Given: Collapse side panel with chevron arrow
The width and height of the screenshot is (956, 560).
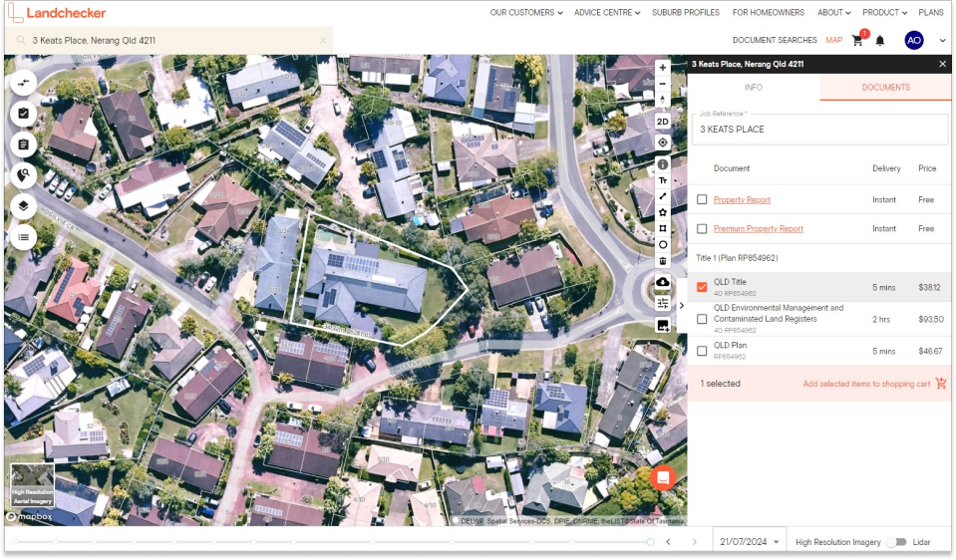Looking at the screenshot, I should 682,305.
